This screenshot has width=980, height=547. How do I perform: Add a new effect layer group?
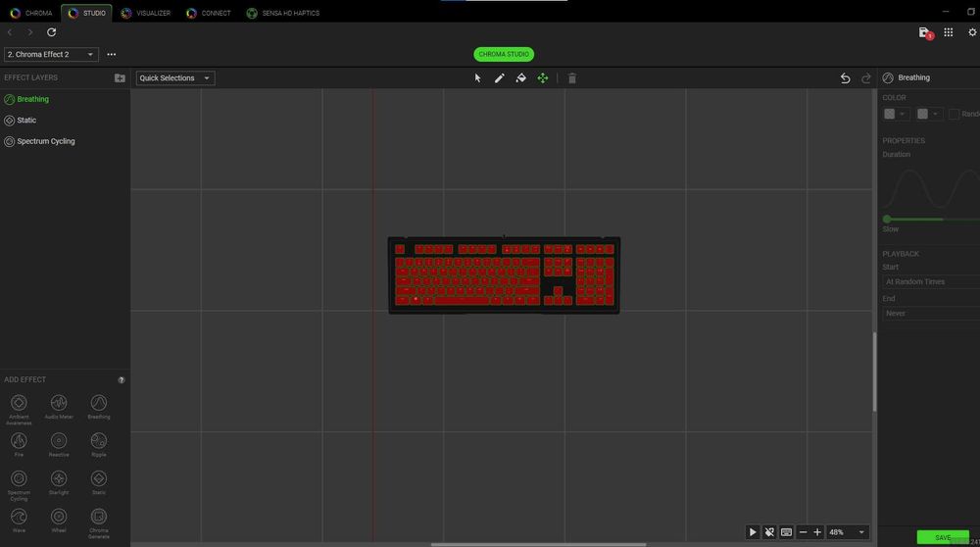point(120,77)
